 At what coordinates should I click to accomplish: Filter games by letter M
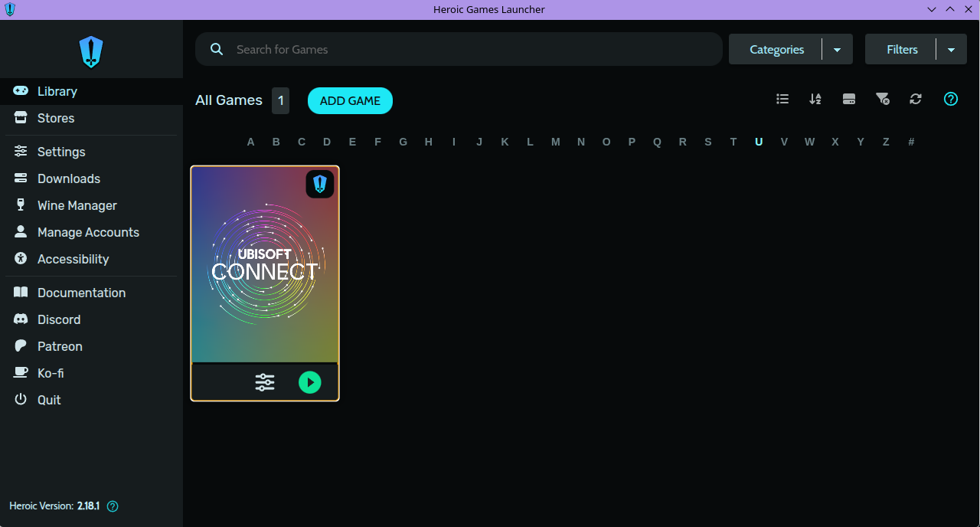tap(556, 142)
